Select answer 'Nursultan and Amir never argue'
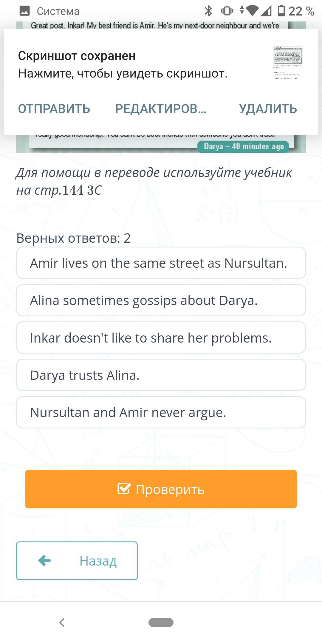322x644 pixels. click(x=161, y=412)
